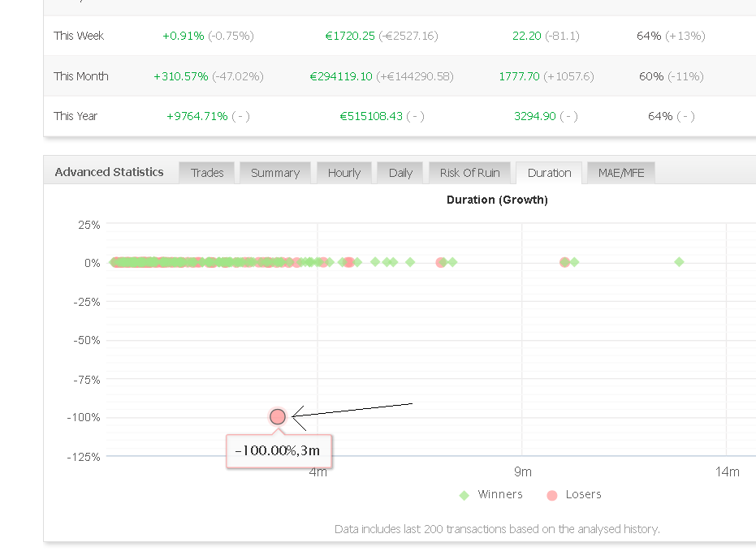This screenshot has width=756, height=551.
Task: Click This Week gain +0.91%
Action: 184,37
